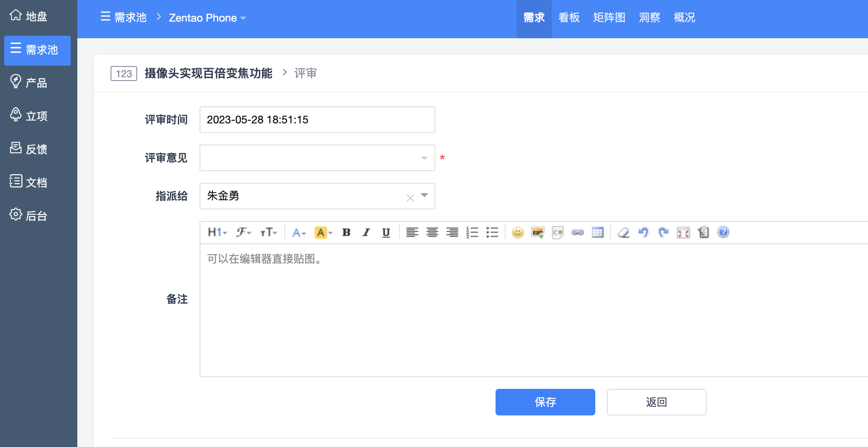Toggle underline formatting in editor toolbar

click(x=386, y=232)
